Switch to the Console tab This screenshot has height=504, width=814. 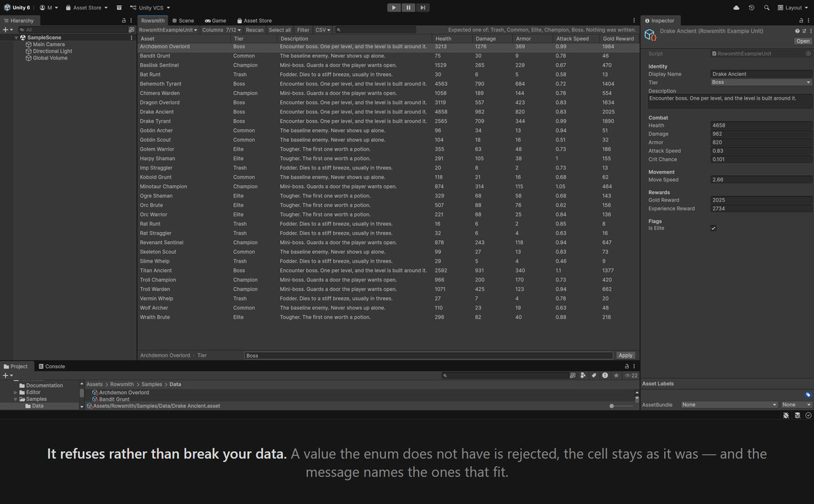[x=52, y=366]
